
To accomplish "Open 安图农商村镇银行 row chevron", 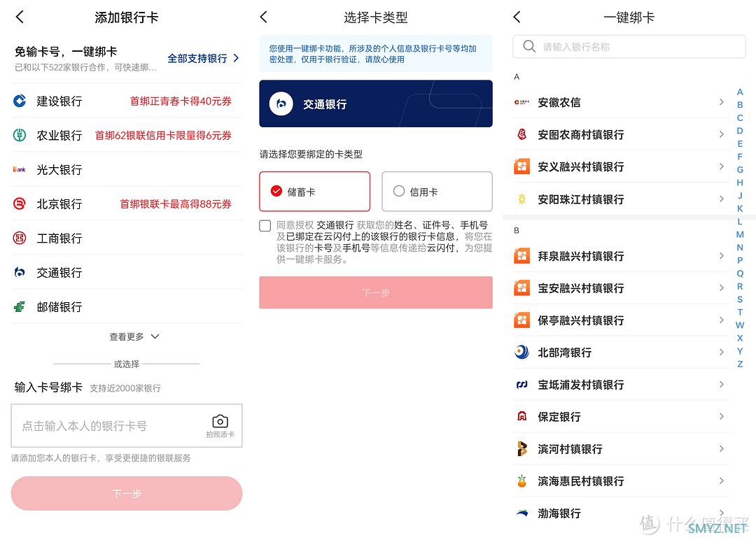I will pyautogui.click(x=721, y=134).
